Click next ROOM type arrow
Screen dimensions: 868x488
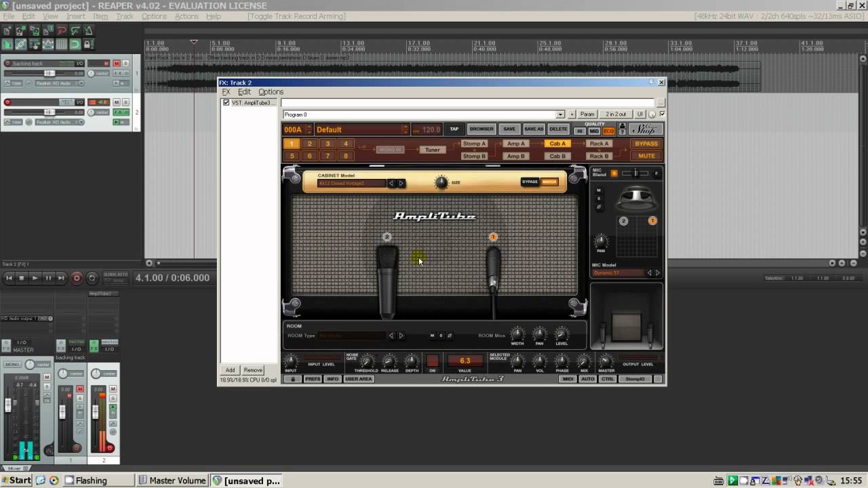tap(401, 335)
